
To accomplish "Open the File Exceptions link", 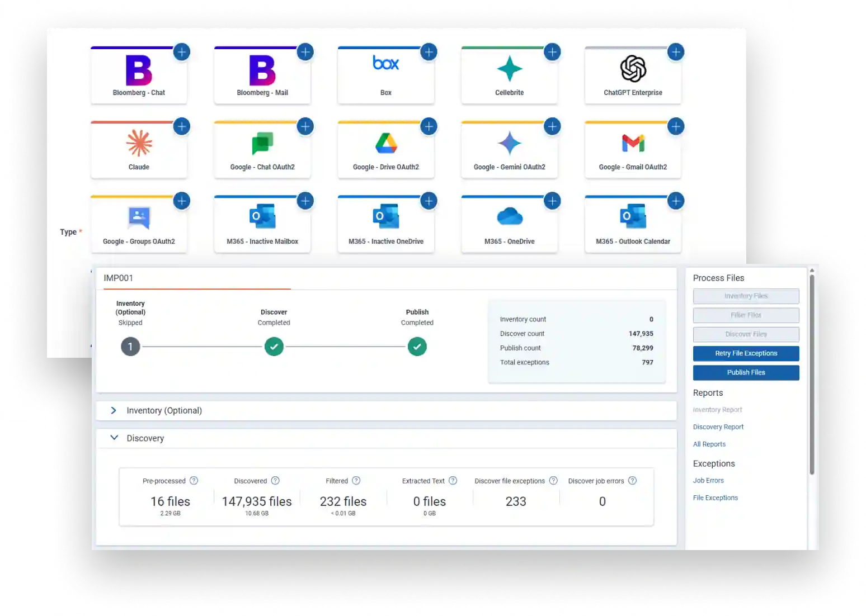I will click(716, 498).
